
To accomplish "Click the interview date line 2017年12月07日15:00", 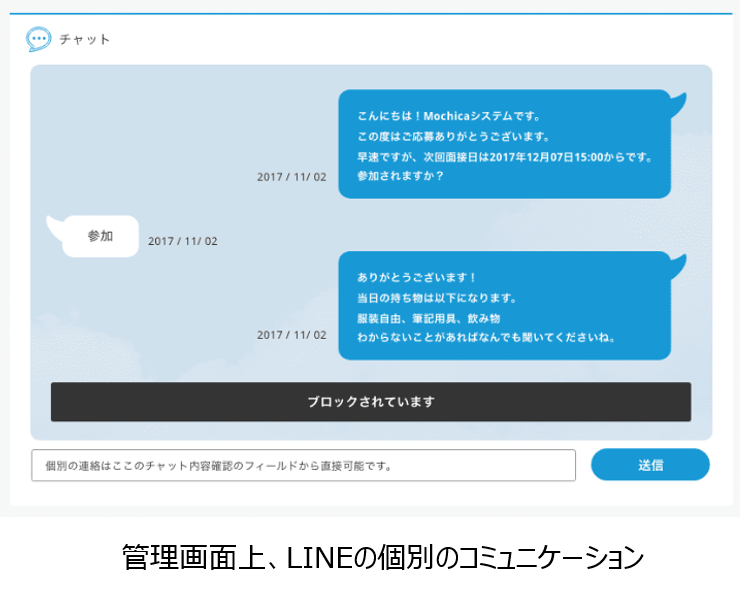I will tap(505, 157).
